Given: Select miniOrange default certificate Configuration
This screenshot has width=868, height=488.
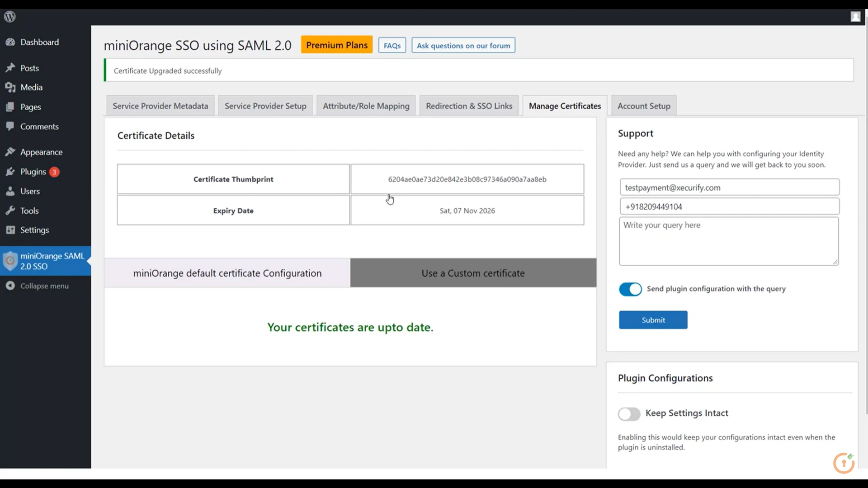Looking at the screenshot, I should coord(227,273).
